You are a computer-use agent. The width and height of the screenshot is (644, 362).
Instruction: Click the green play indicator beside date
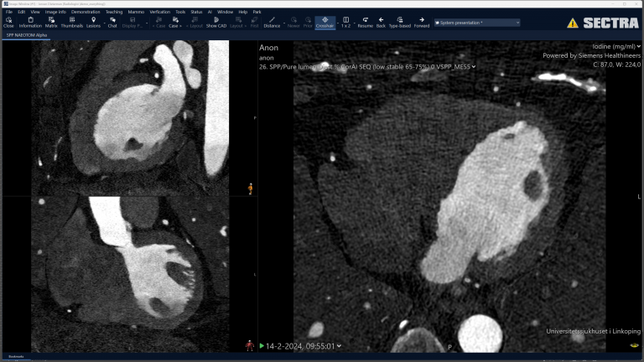[262, 345]
